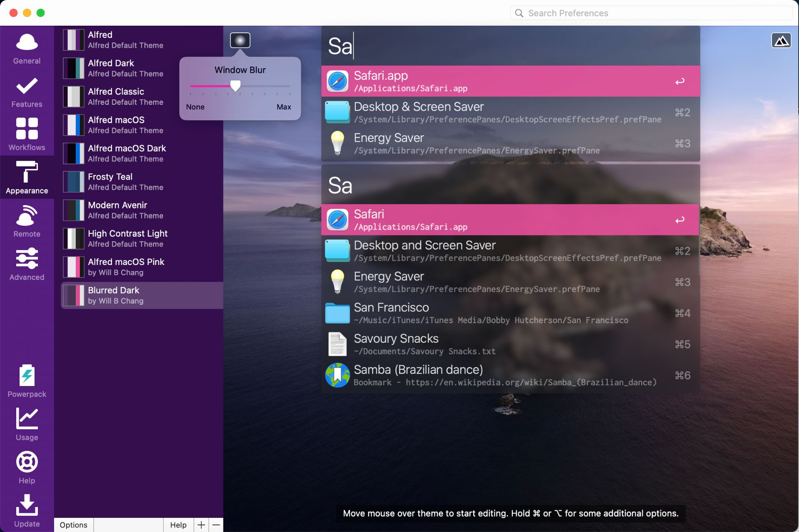Viewport: 799px width, 532px height.
Task: Add a new theme with plus button
Action: click(201, 525)
